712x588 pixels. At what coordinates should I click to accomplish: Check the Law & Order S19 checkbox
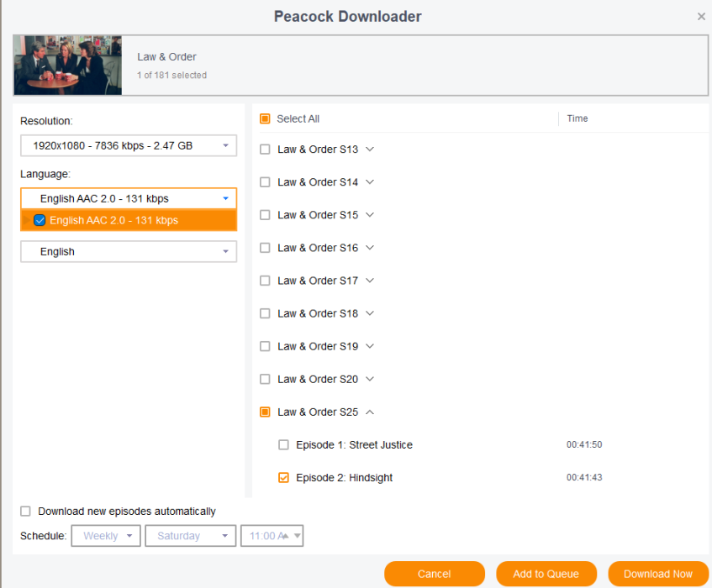pyautogui.click(x=265, y=347)
